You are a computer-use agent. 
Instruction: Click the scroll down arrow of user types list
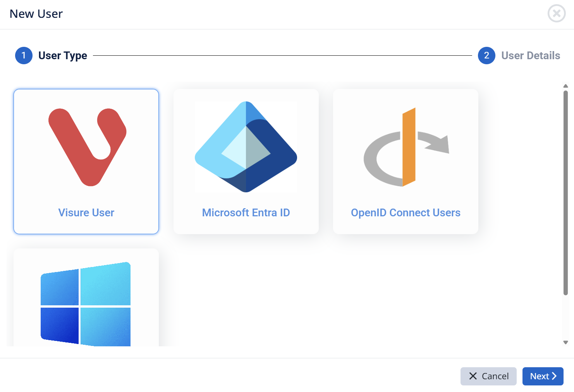coord(565,342)
